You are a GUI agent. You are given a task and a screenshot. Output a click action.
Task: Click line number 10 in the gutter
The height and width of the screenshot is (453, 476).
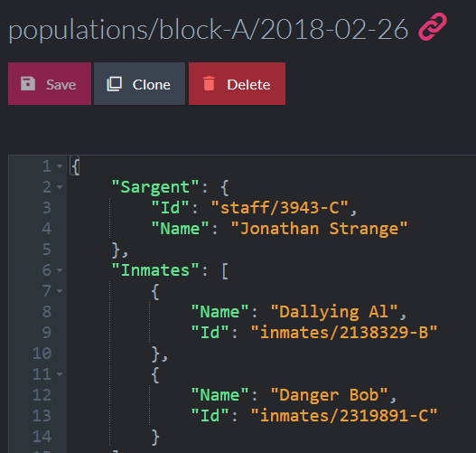pyautogui.click(x=42, y=354)
